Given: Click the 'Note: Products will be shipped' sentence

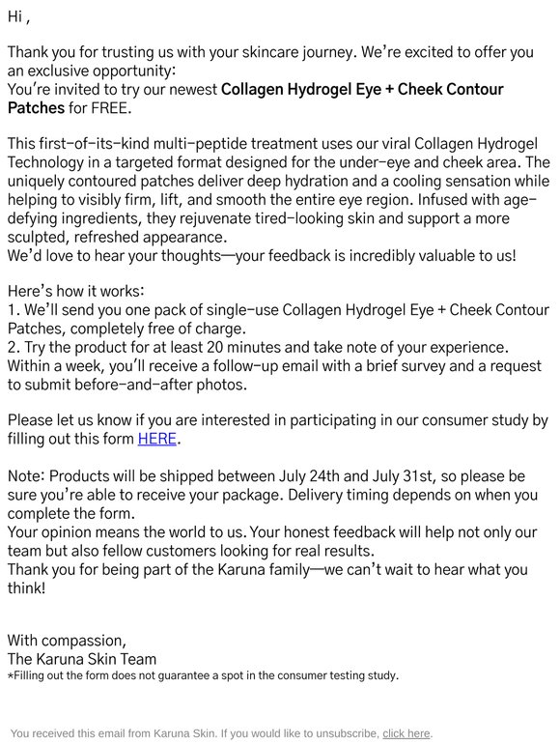Looking at the screenshot, I should pyautogui.click(x=272, y=495).
